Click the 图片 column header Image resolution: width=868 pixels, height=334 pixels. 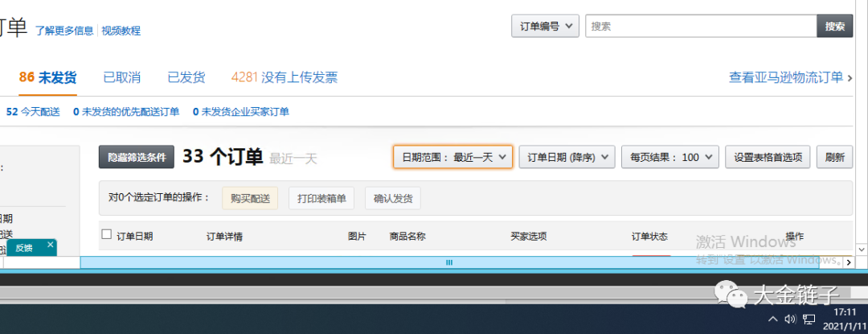point(357,237)
